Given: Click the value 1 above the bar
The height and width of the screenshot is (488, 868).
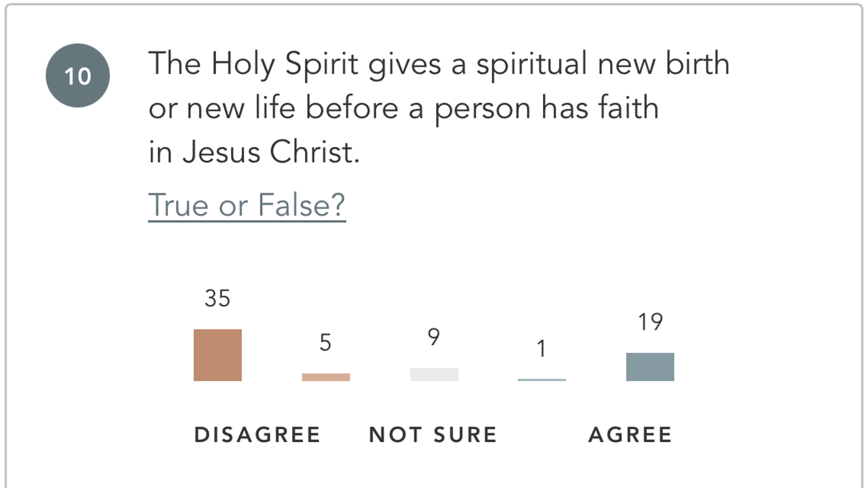Looking at the screenshot, I should click(541, 349).
